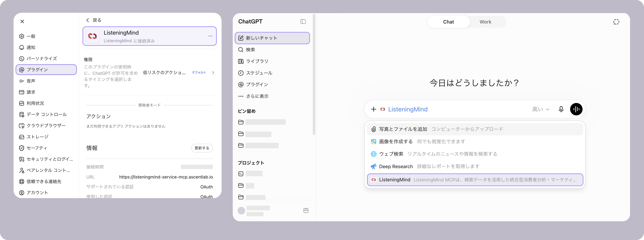Open 利用状況 usage settings
644x240 pixels.
point(46,103)
